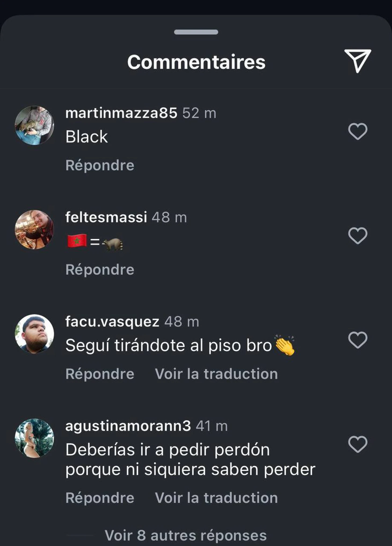Like agustinamorann3's comment
Screen dimensions: 392x546
358,444
